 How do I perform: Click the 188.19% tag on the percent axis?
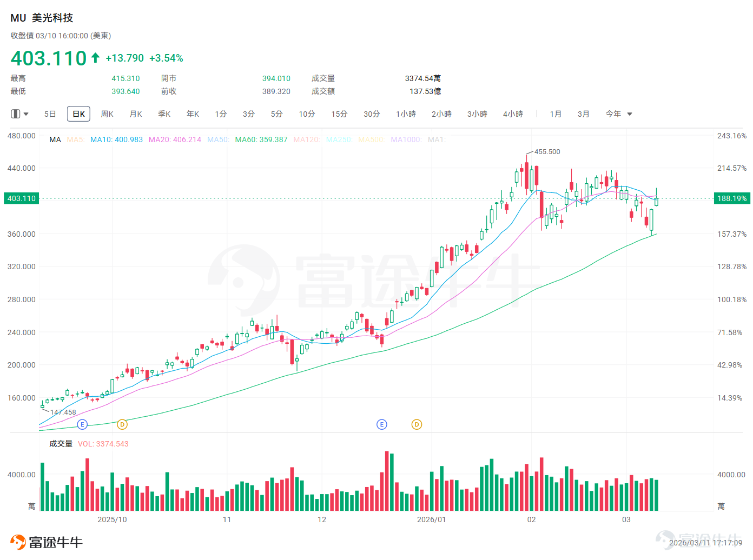pyautogui.click(x=732, y=198)
